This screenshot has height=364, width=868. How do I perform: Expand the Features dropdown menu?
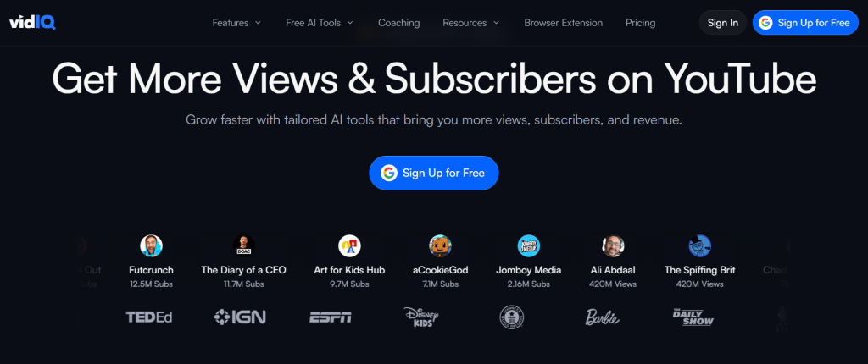[x=236, y=23]
